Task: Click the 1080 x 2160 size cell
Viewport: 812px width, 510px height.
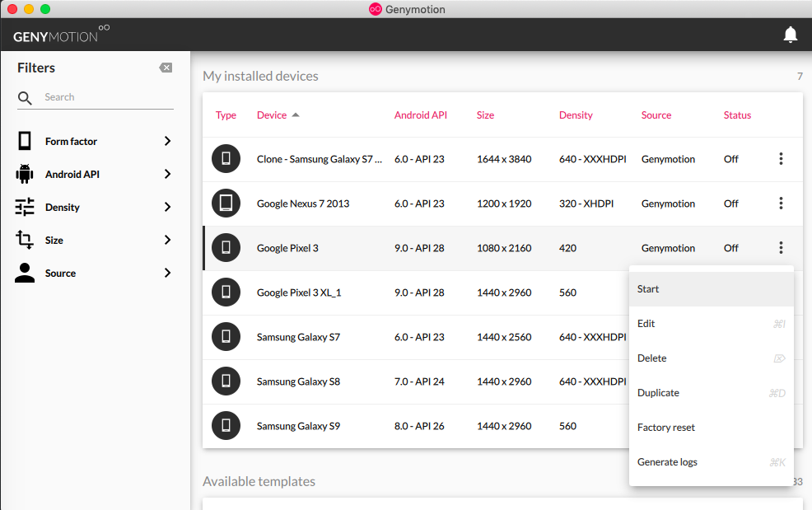Action: (x=504, y=248)
